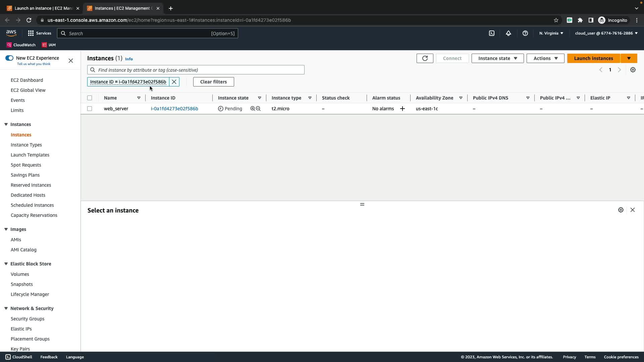This screenshot has height=362, width=644.
Task: Open the Instance state dropdown
Action: [x=497, y=58]
